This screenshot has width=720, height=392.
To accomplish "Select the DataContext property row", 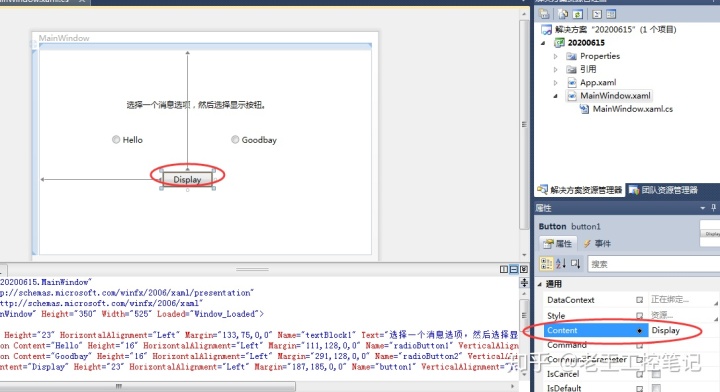I will click(x=631, y=300).
